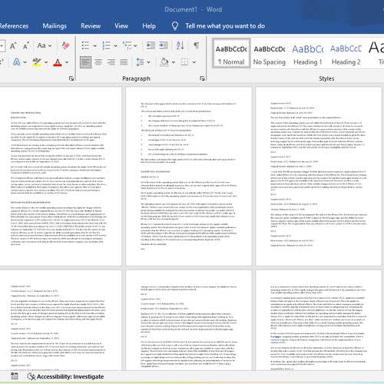Click the Sort A-Z icon
384x384 pixels.
tap(180, 45)
